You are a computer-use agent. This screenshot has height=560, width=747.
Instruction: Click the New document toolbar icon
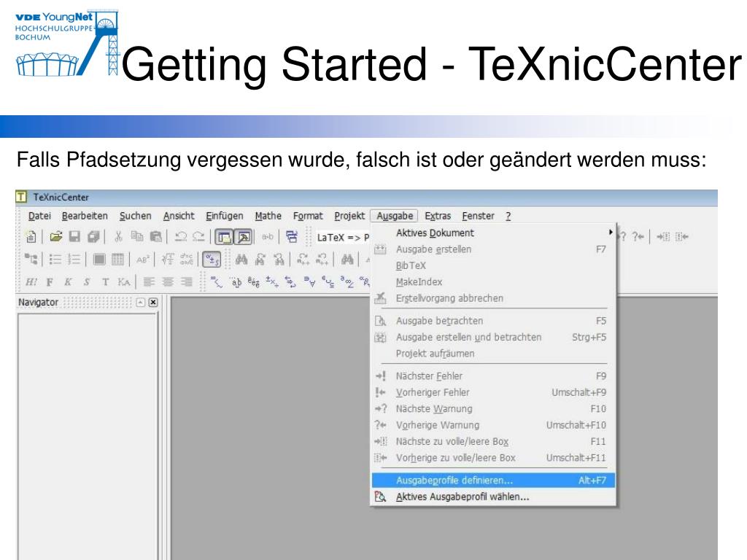(x=31, y=236)
